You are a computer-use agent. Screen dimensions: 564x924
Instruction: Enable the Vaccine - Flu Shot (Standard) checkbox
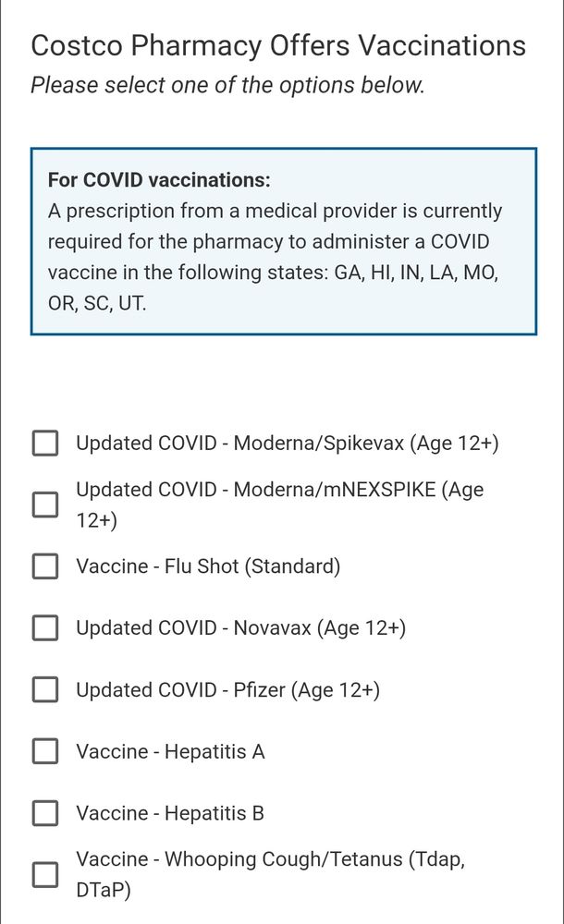click(44, 566)
